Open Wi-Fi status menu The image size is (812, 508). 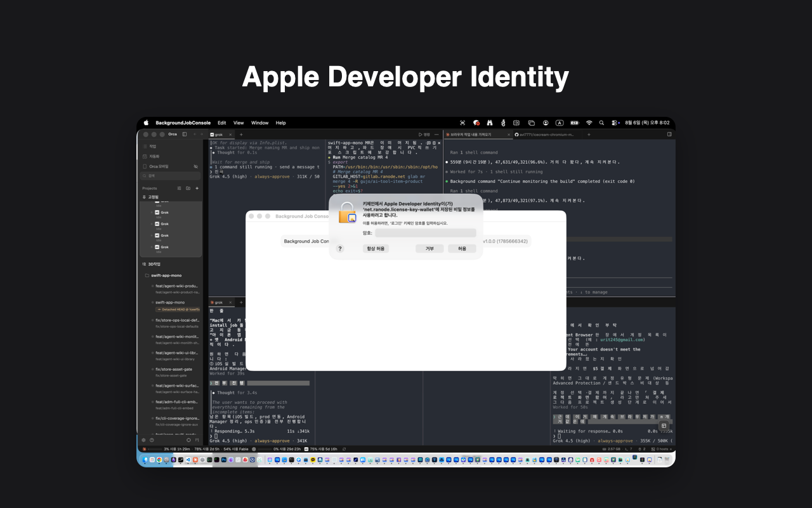pos(589,123)
